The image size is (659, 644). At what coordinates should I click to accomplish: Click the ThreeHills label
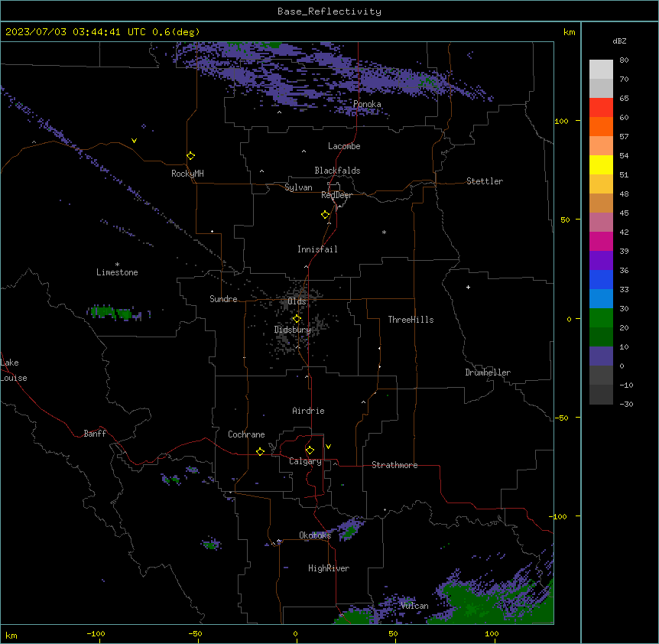point(411,320)
